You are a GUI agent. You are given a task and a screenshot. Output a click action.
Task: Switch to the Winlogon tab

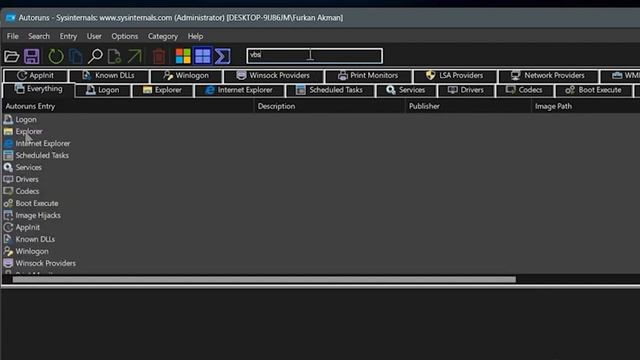tap(186, 76)
